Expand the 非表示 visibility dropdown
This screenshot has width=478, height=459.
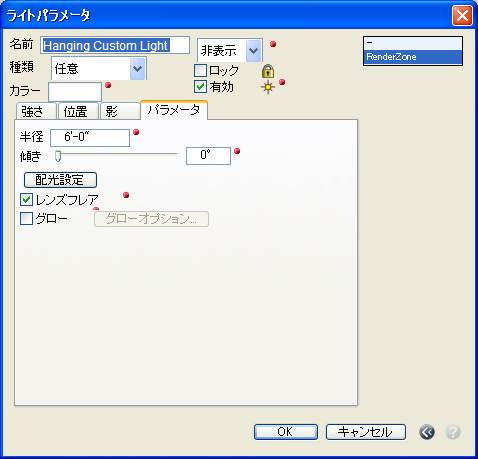point(230,50)
